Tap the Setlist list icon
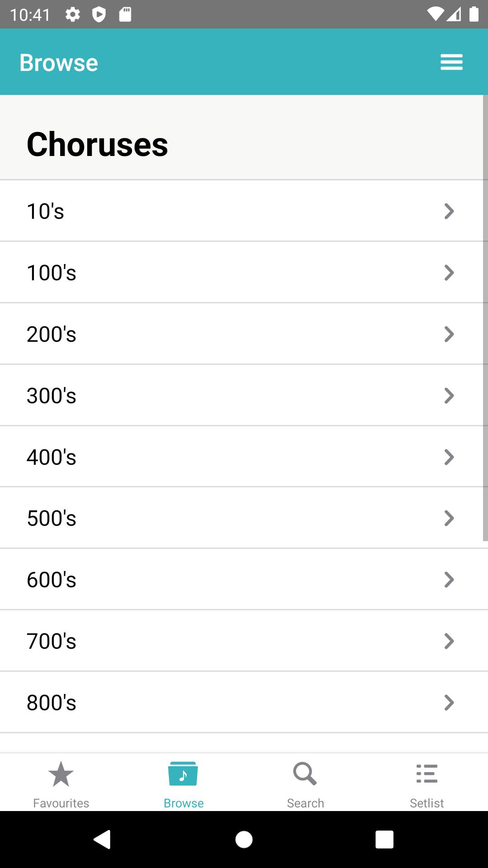 (x=427, y=774)
